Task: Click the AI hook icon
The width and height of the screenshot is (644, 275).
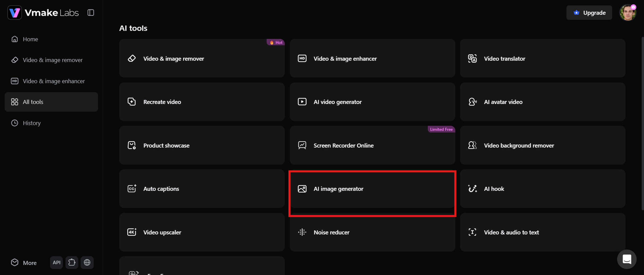Action: pyautogui.click(x=472, y=189)
